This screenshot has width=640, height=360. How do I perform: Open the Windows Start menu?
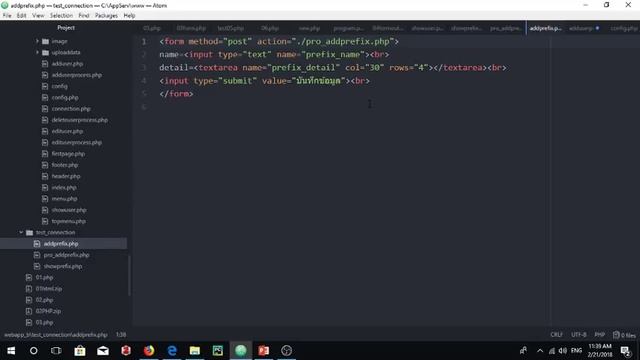(11, 351)
